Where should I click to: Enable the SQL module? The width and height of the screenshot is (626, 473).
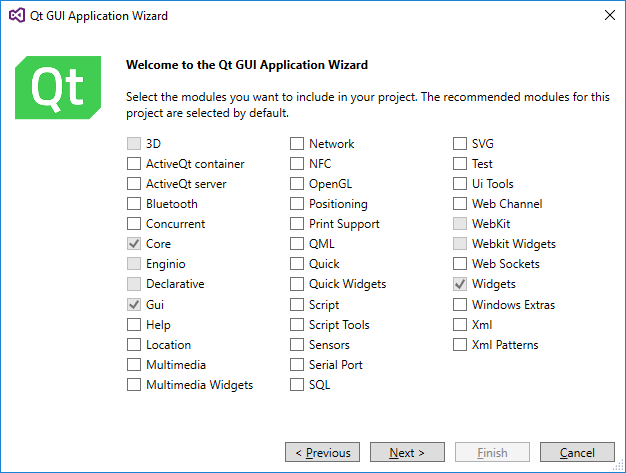pyautogui.click(x=297, y=385)
